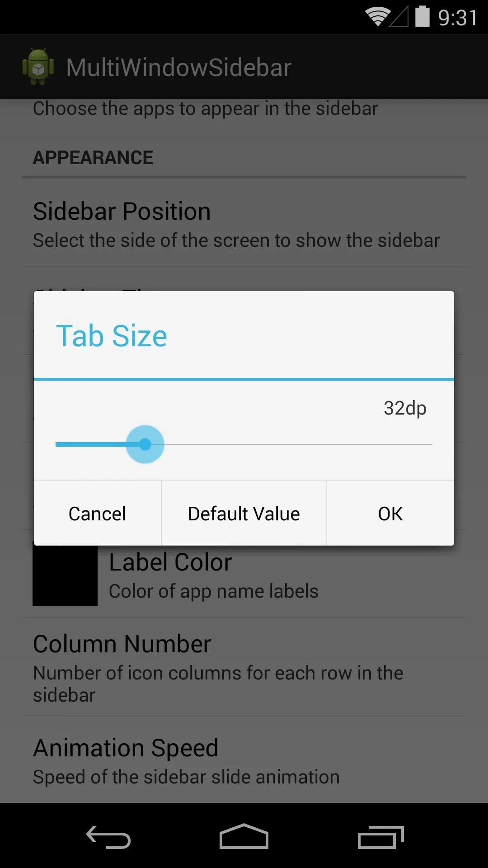Tap the Wi-Fi status icon
Viewport: 488px width, 868px height.
[x=378, y=17]
